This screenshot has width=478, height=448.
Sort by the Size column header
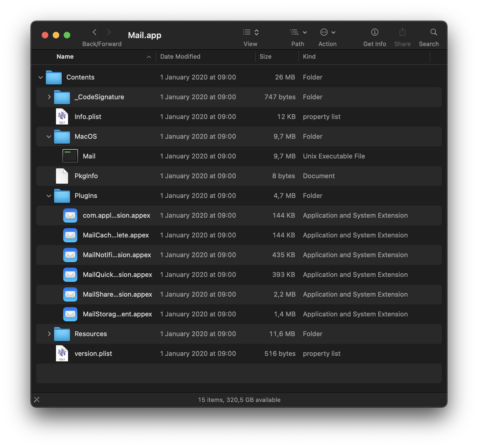pos(265,56)
